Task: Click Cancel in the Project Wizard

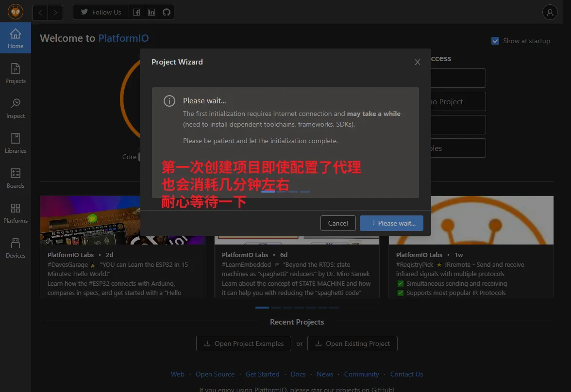Action: 338,223
